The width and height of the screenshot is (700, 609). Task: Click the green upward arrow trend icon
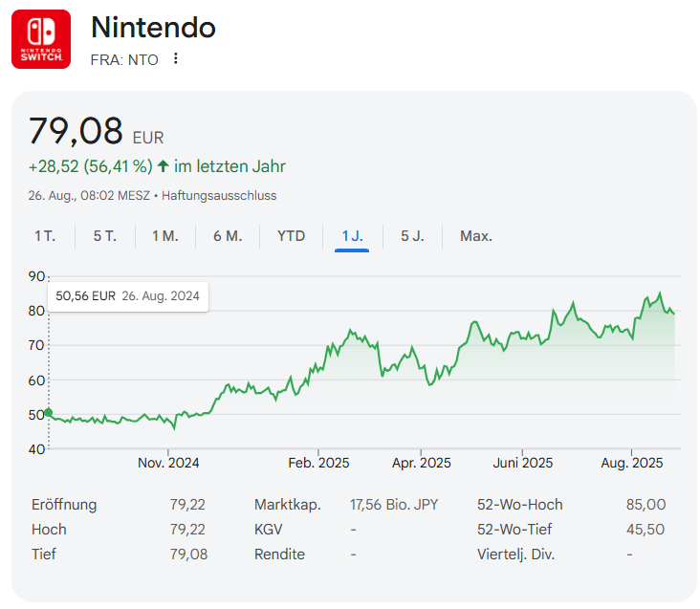(x=163, y=166)
